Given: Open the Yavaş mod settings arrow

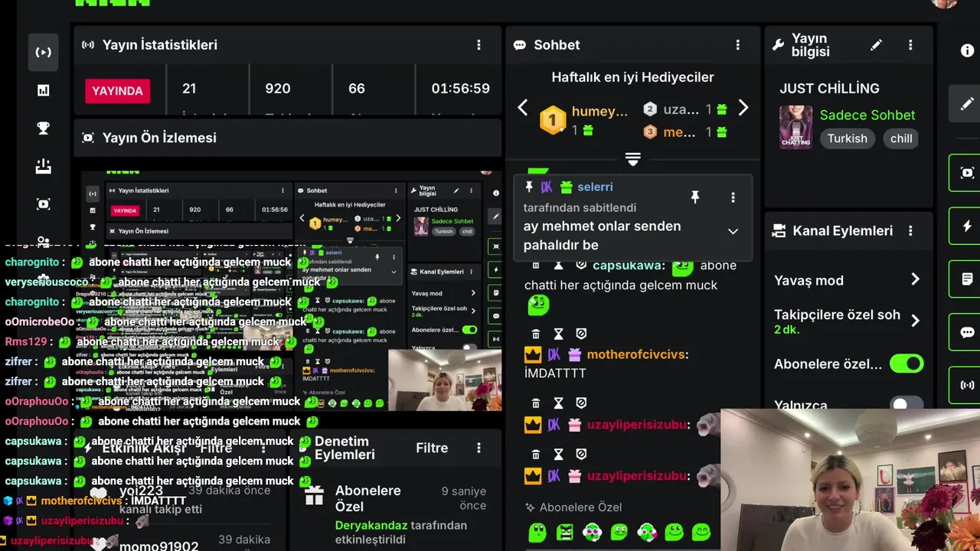Looking at the screenshot, I should pyautogui.click(x=915, y=280).
